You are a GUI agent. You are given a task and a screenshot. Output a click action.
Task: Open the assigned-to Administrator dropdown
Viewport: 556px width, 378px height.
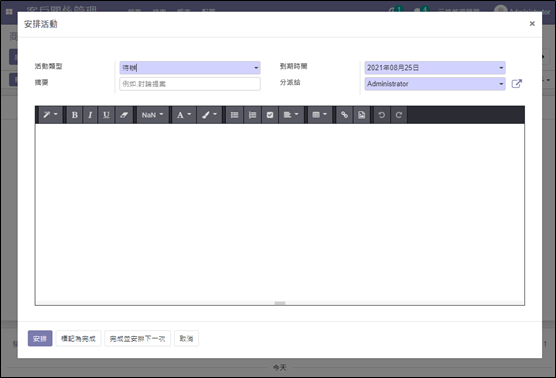[435, 84]
